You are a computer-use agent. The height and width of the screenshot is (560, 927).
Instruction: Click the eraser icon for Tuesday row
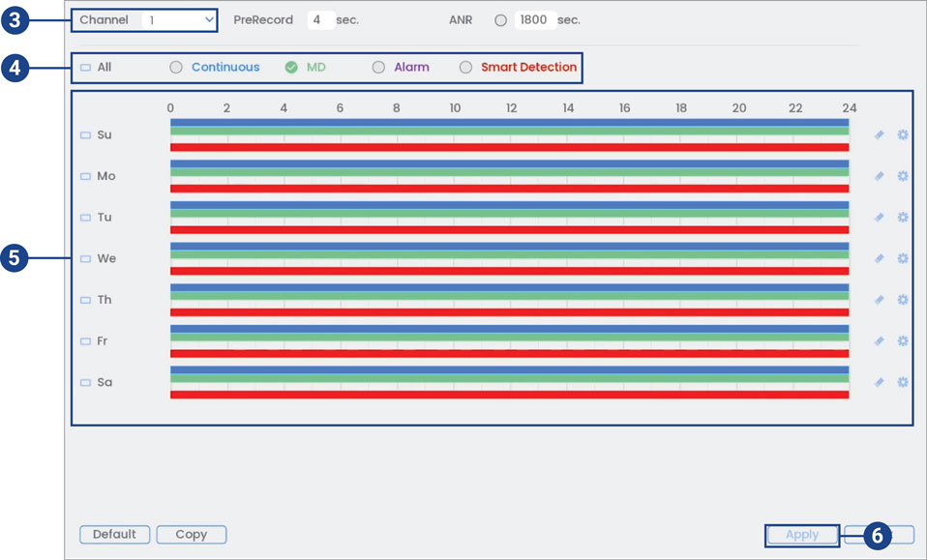(x=879, y=218)
